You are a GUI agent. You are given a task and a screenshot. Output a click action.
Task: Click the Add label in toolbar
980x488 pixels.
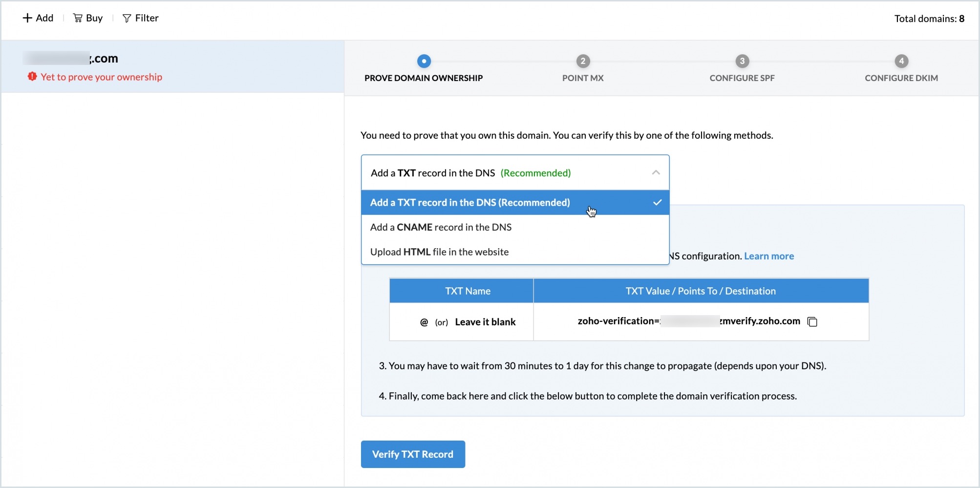click(44, 18)
